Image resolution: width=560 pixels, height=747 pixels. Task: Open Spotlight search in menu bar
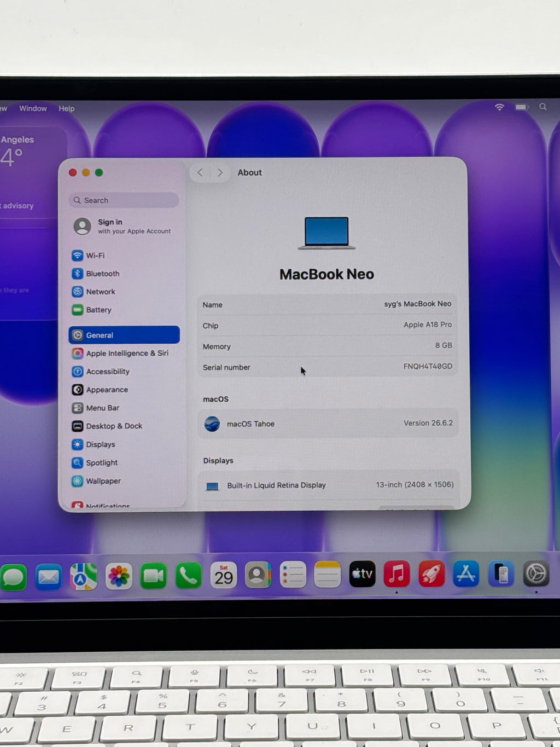543,107
